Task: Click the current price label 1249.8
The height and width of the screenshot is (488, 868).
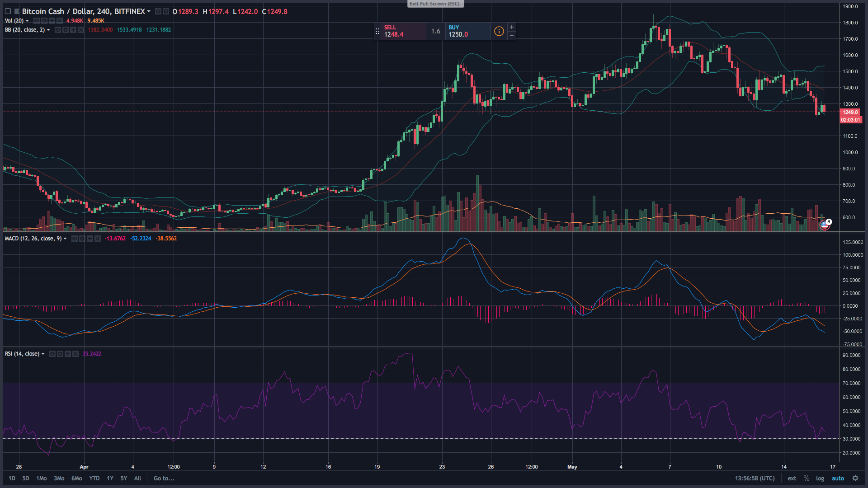Action: 850,112
